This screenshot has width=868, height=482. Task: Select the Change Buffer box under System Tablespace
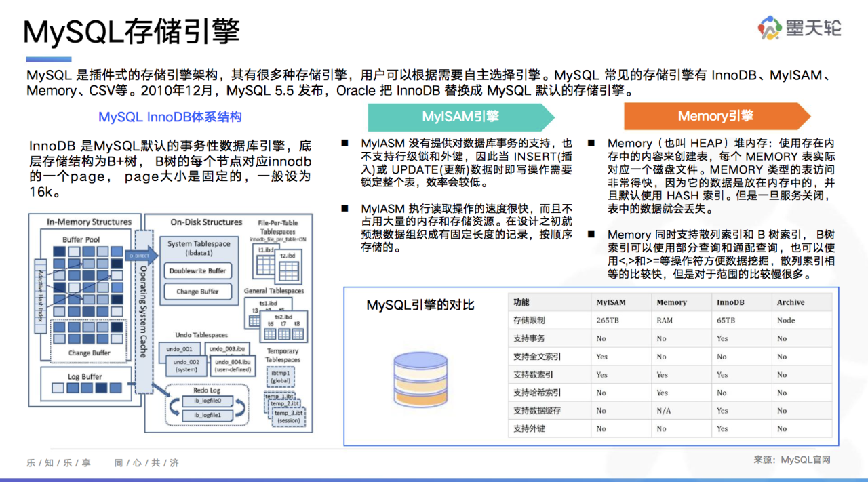(198, 292)
